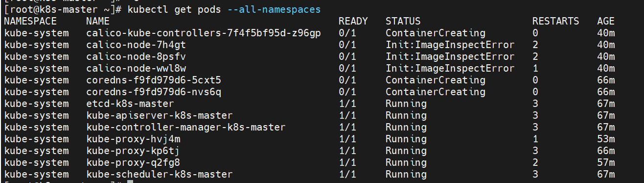Select pod name calico-node-wwl8w
Viewport: 644px width, 183px height.
[x=136, y=68]
